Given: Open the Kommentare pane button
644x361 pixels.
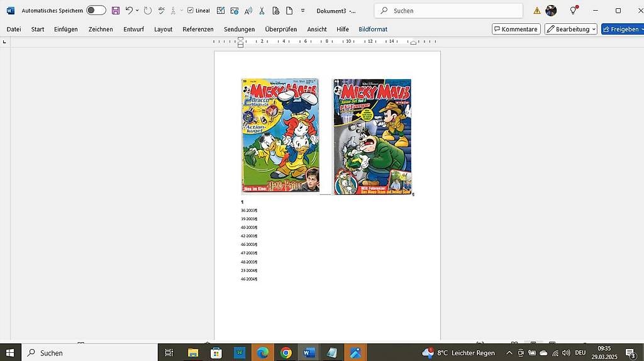Looking at the screenshot, I should pos(516,29).
